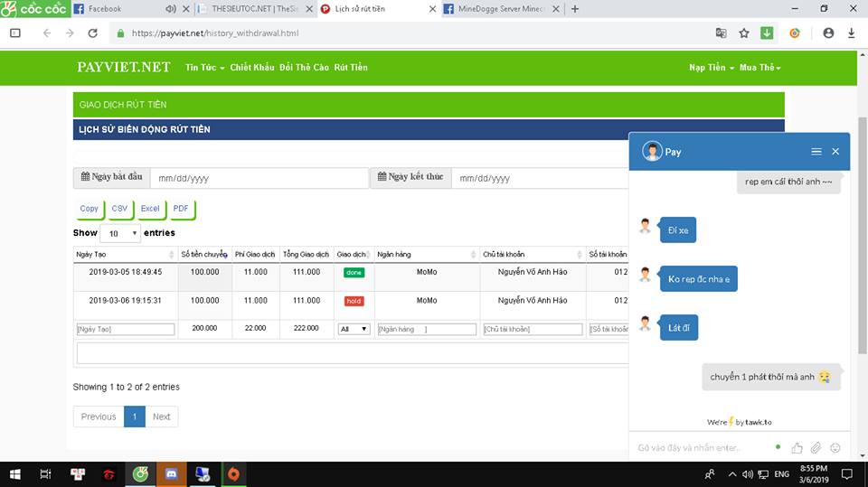Open the emoji picker in chat
This screenshot has width=868, height=487.
(835, 448)
